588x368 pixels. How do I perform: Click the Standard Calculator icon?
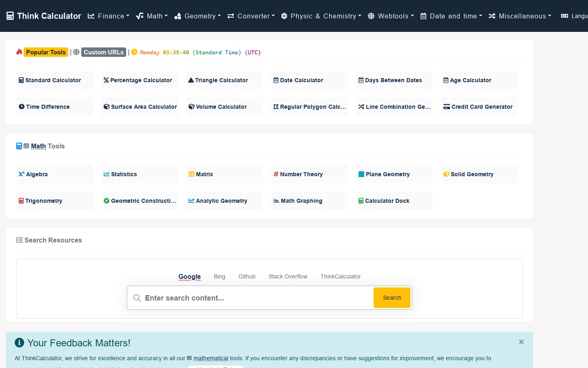[21, 80]
